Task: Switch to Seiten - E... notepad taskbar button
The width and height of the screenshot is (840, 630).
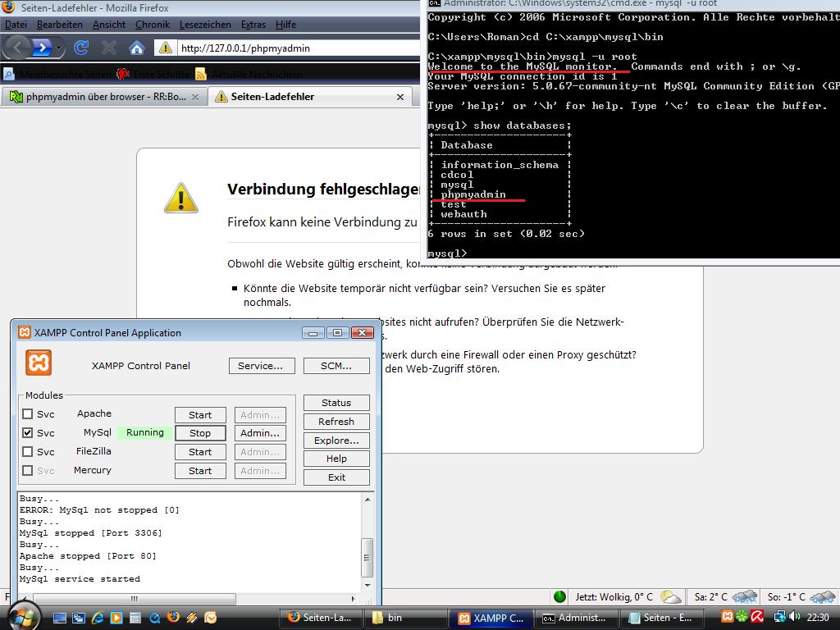Action: [662, 618]
